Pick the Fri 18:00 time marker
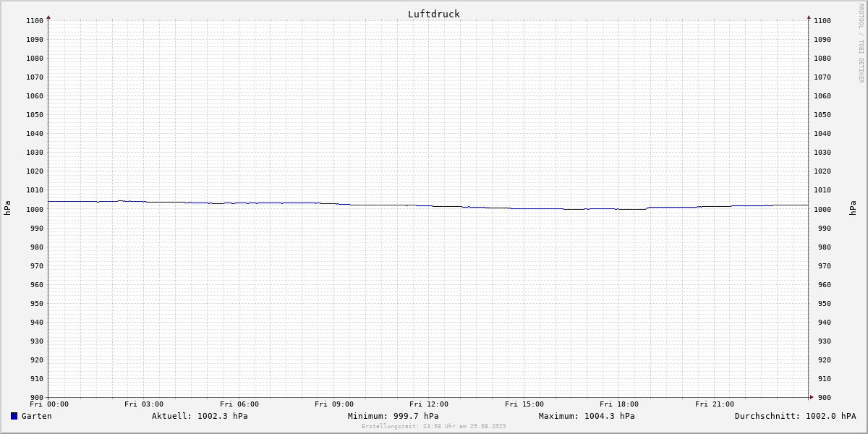 pyautogui.click(x=619, y=404)
